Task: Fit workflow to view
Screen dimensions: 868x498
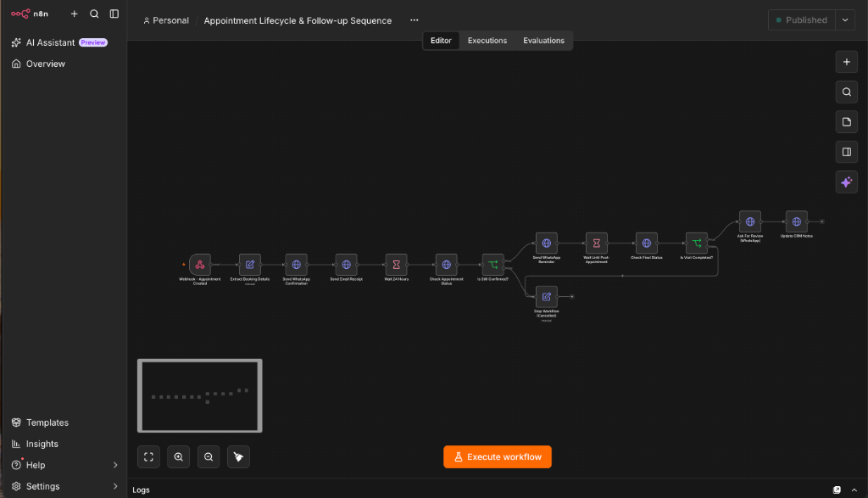Action: coord(148,457)
